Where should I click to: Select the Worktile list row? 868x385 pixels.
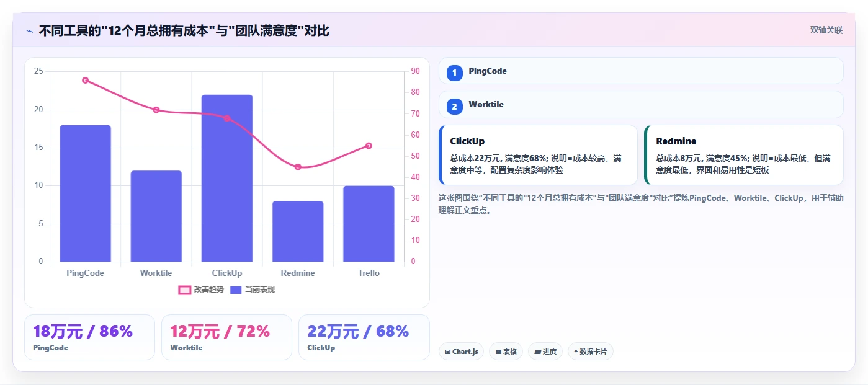(x=641, y=104)
